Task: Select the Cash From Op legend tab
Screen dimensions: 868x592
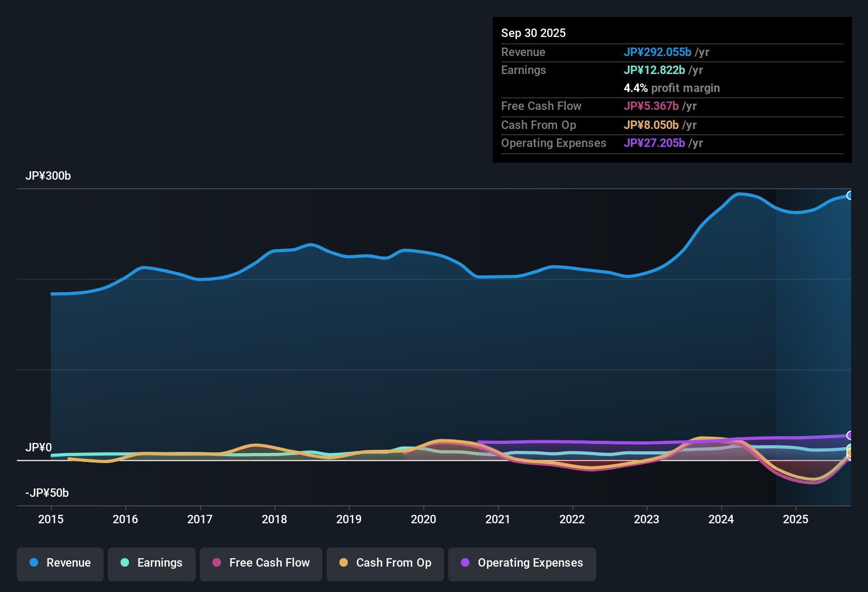Action: coord(385,563)
